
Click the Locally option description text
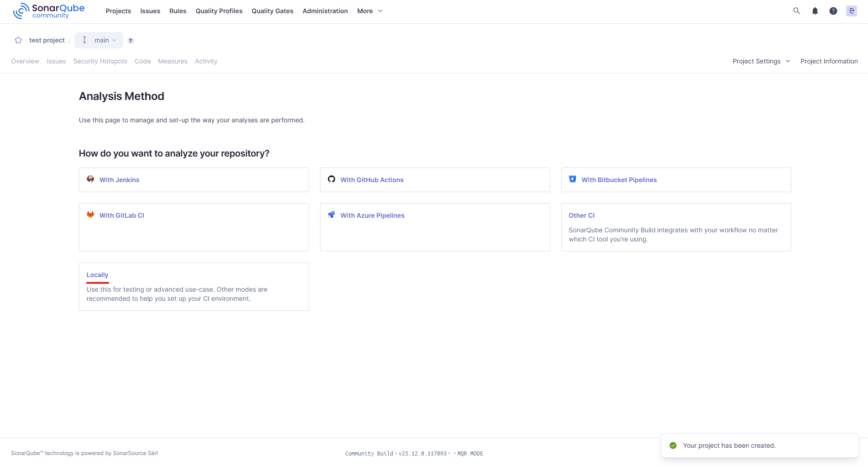[x=177, y=294]
